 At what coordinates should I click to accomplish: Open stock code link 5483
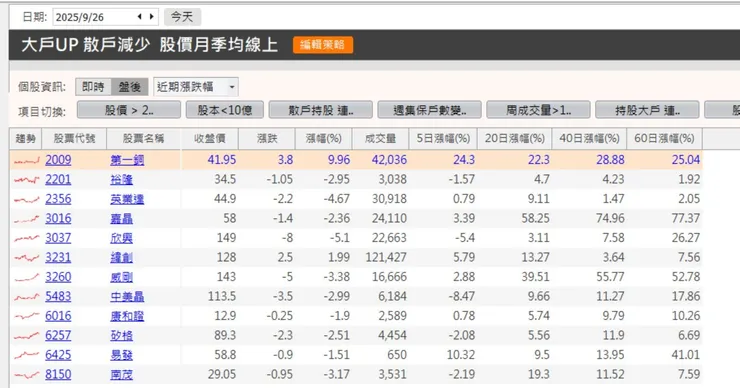[x=58, y=296]
